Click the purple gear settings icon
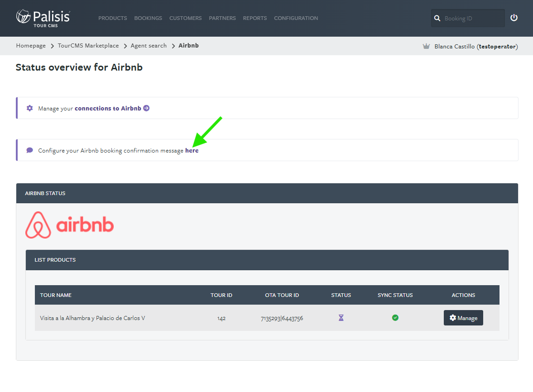The width and height of the screenshot is (533, 392). [x=29, y=108]
